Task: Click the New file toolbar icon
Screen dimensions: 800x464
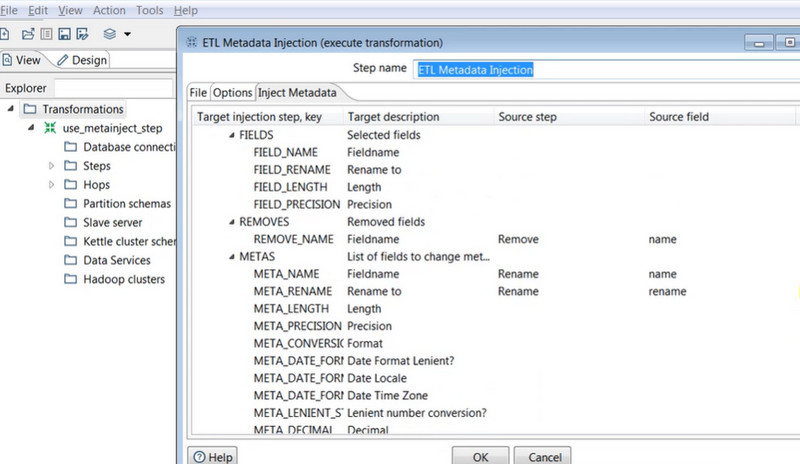Action: coord(4,34)
